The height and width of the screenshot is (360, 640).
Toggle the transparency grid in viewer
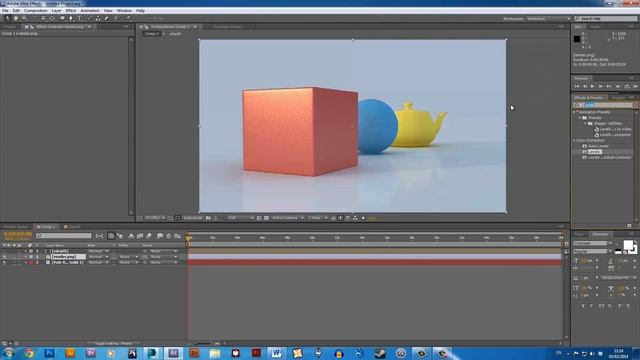(267, 218)
